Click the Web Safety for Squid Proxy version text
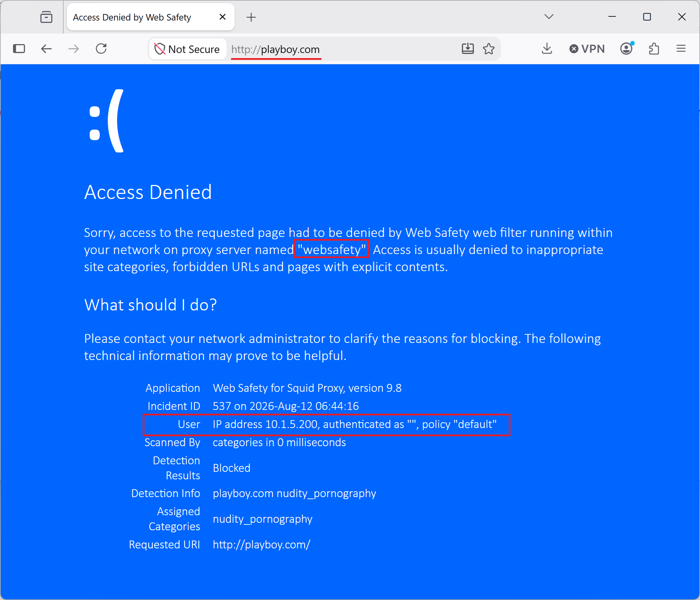 pyautogui.click(x=307, y=388)
